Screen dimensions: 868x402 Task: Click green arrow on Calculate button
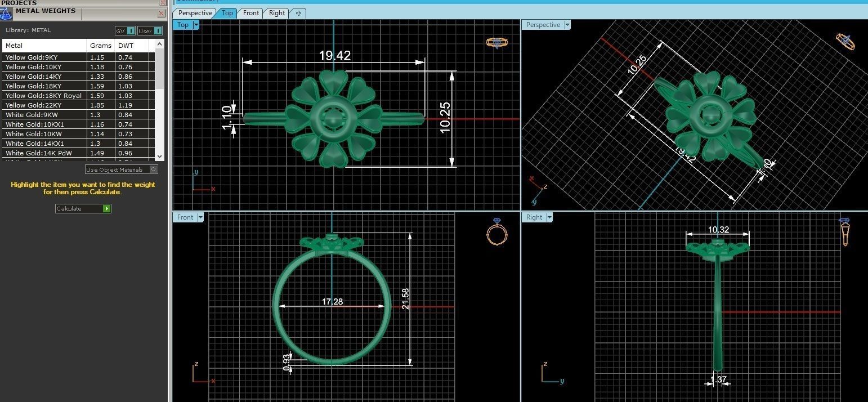(107, 208)
